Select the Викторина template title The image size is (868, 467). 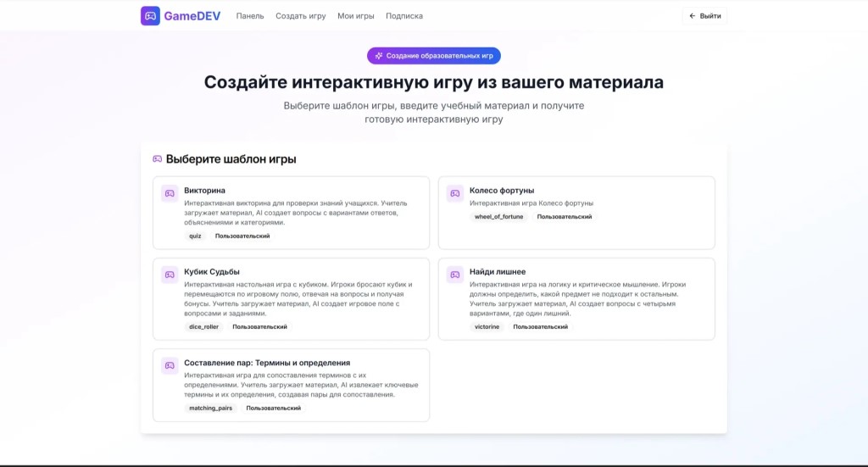pos(204,191)
